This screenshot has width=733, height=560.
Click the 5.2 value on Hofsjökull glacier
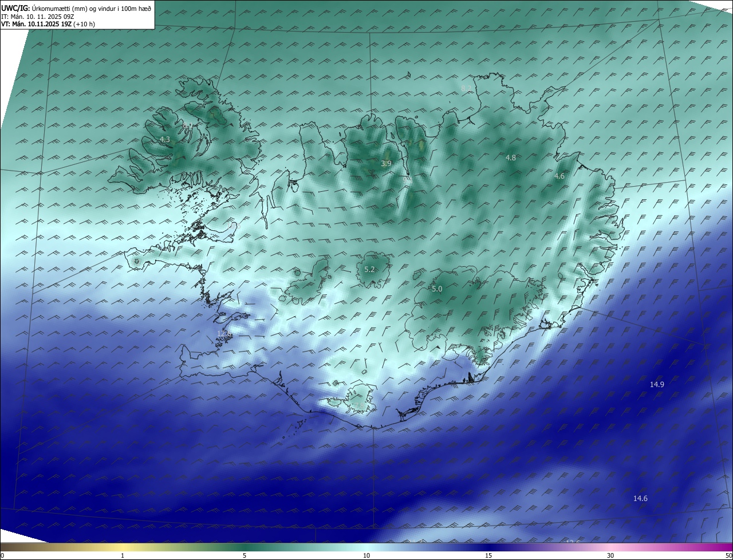tap(369, 270)
